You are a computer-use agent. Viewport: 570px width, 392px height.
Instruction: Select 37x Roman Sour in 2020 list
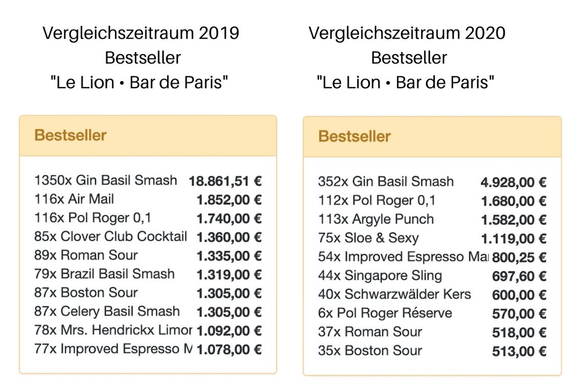tap(370, 332)
